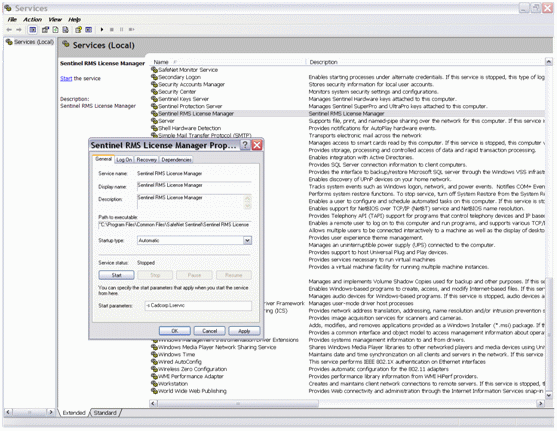Click the gear icon beside Shell Hardware Detection
The width and height of the screenshot is (557, 431).
pos(154,128)
